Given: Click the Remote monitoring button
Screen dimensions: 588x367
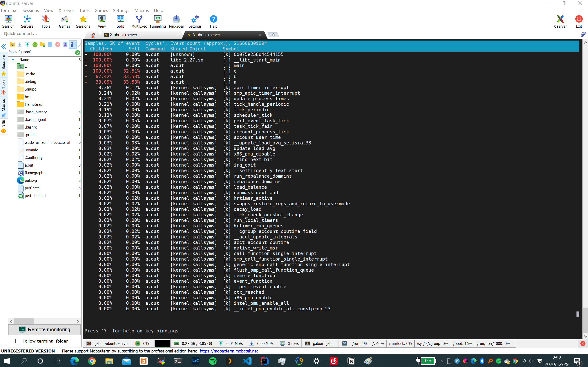Looking at the screenshot, I should (x=45, y=330).
